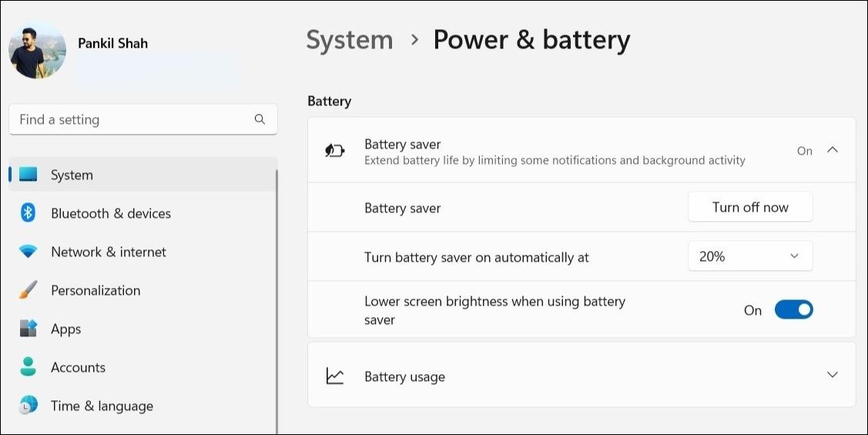The width and height of the screenshot is (868, 435).
Task: Disable lower screen brightness toggle
Action: [793, 310]
